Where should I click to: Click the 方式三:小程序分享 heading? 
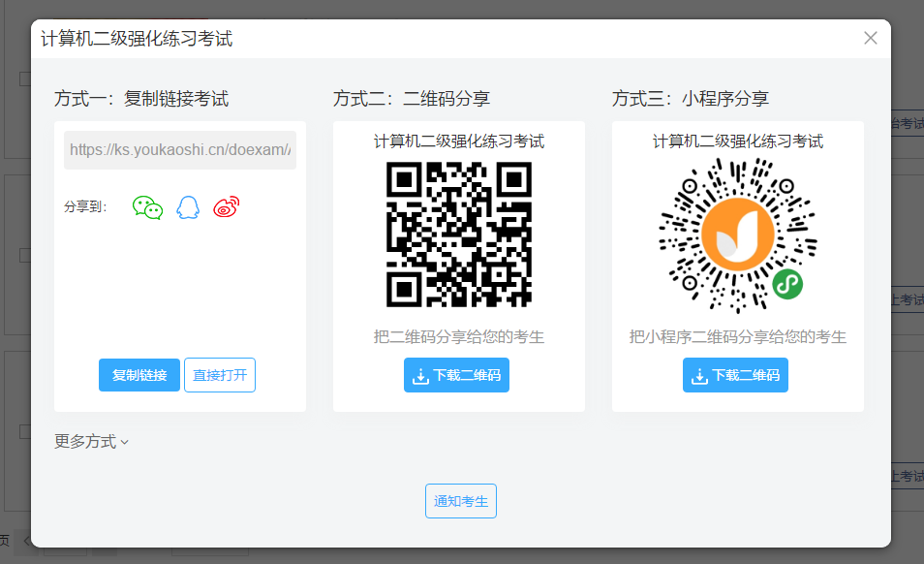[x=690, y=99]
